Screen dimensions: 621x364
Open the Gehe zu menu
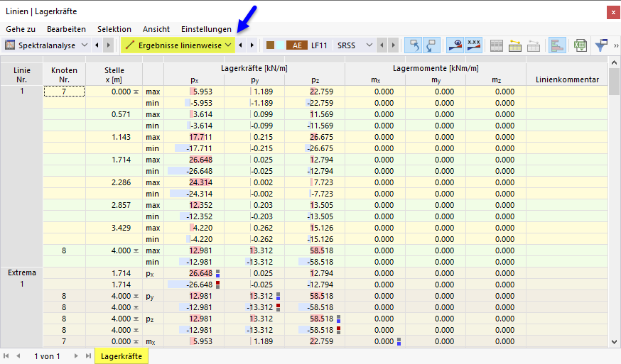click(21, 29)
